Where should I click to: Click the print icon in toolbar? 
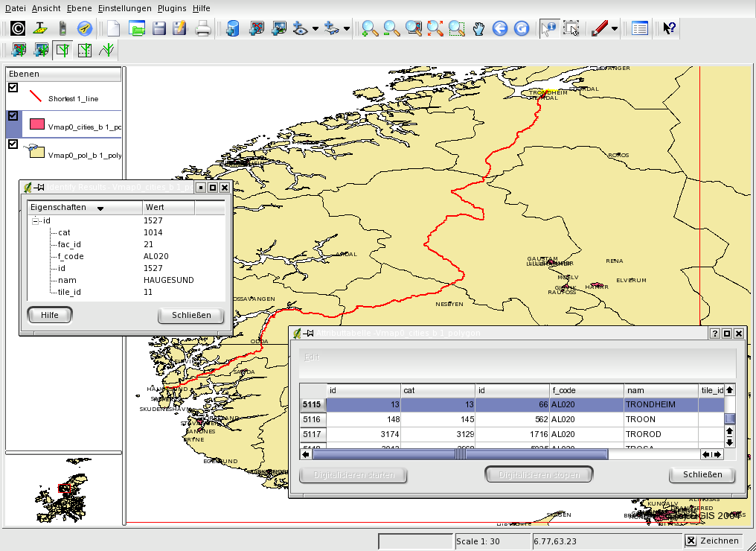pyautogui.click(x=203, y=29)
